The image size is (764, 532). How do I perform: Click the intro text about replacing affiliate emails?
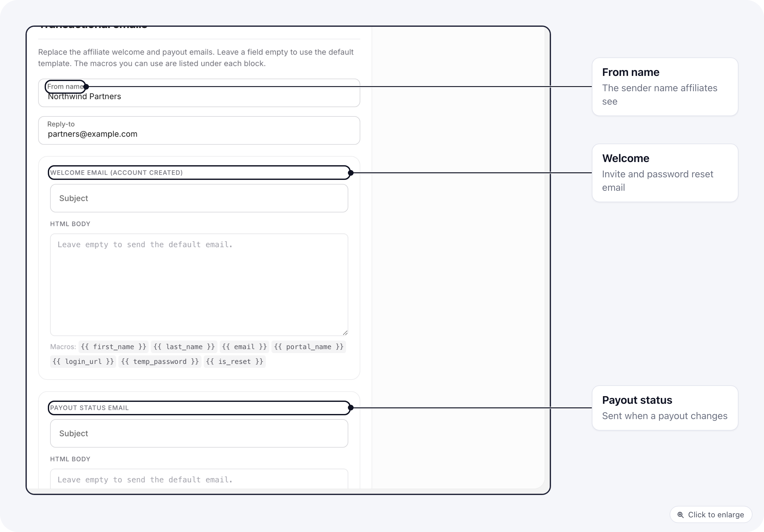196,58
